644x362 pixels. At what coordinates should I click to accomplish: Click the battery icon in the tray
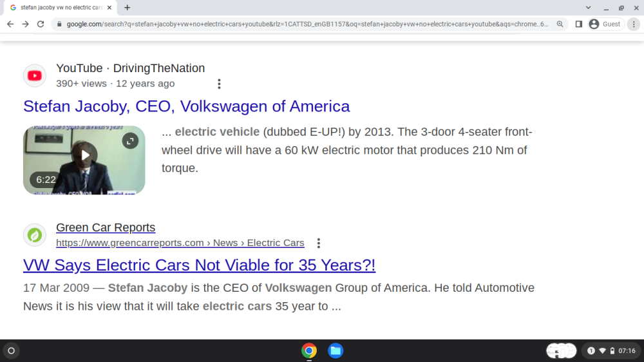[612, 351]
